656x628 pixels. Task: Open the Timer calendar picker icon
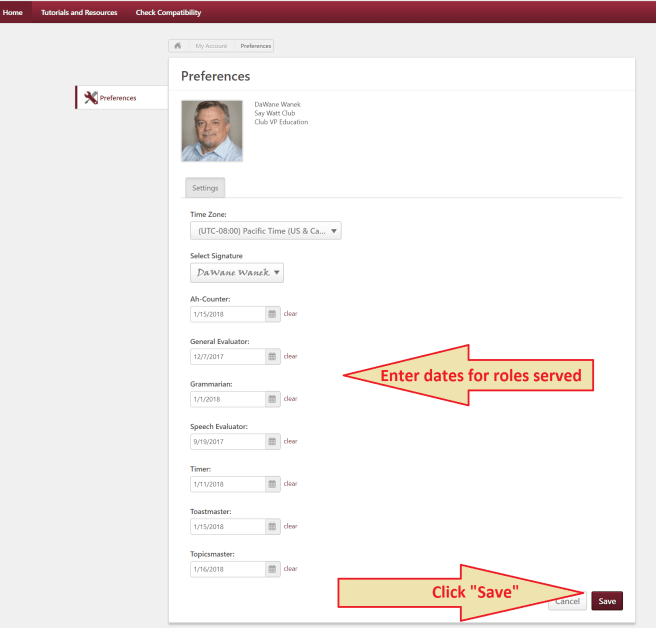click(272, 484)
